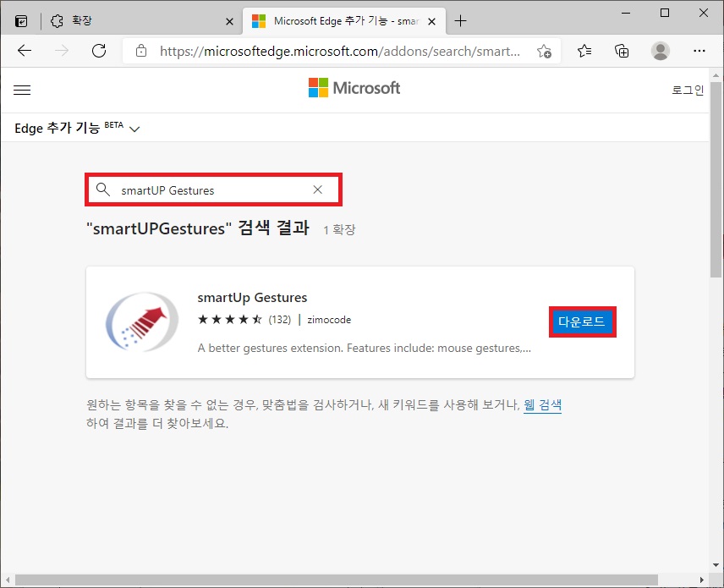Click the 다운로드 button
The image size is (724, 588).
(582, 321)
